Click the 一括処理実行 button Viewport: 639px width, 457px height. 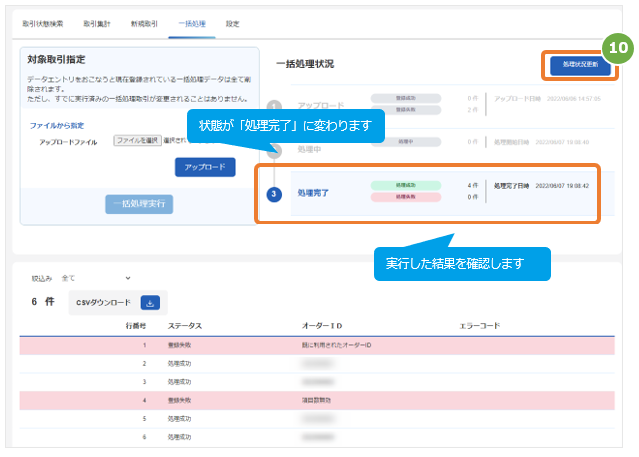pos(139,204)
